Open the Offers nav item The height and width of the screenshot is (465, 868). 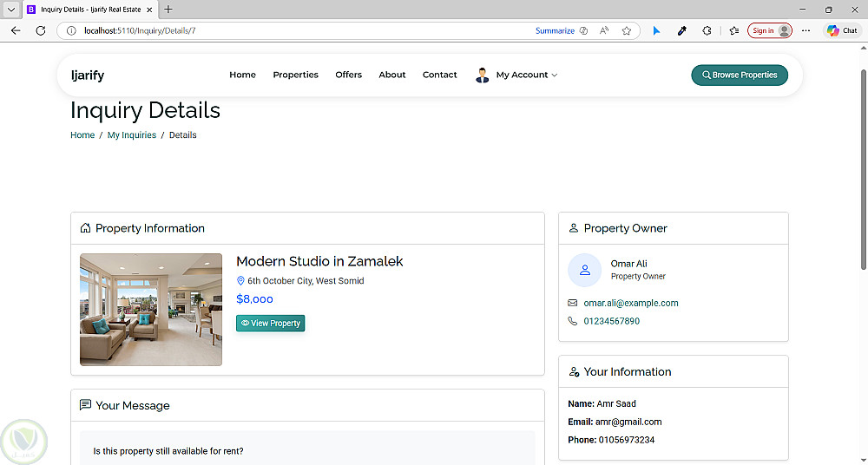pyautogui.click(x=348, y=75)
